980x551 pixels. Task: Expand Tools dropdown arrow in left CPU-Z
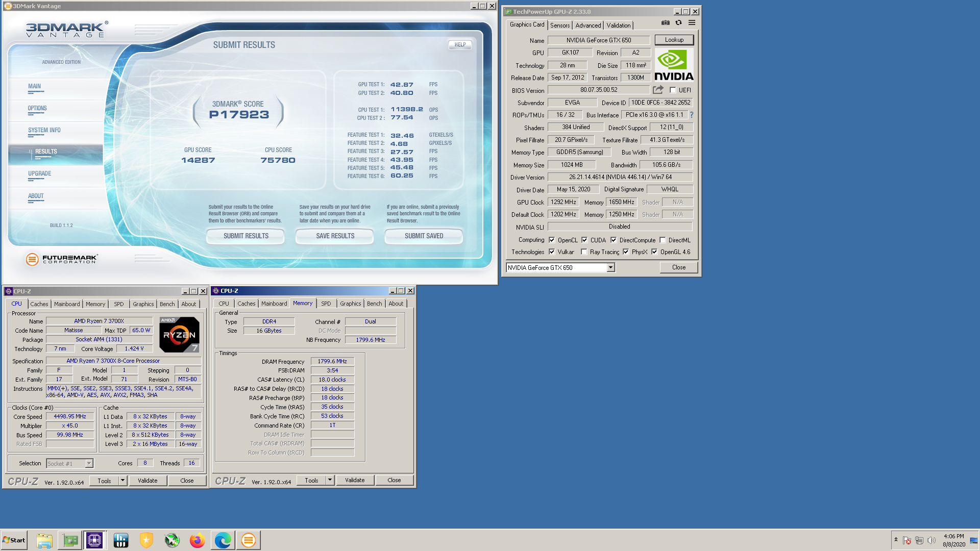pos(122,481)
